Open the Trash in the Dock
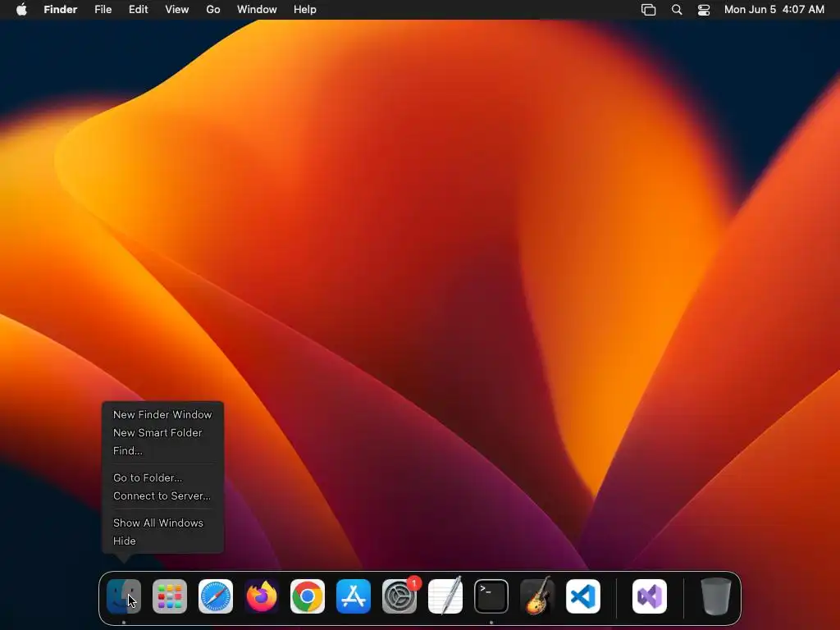This screenshot has height=630, width=840. 716,596
